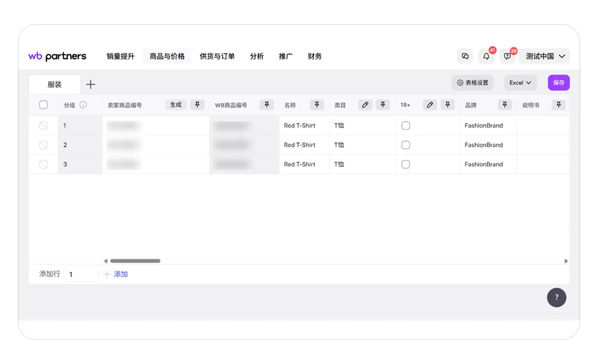Check the 18+ box in row 1

[406, 125]
